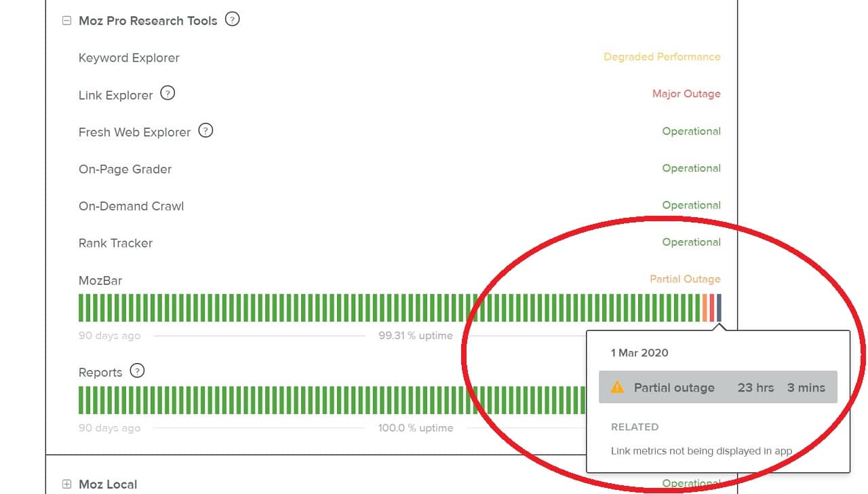Select the orange bar in MozBar uptime chart
Screen dimensions: 868x494
(705, 307)
